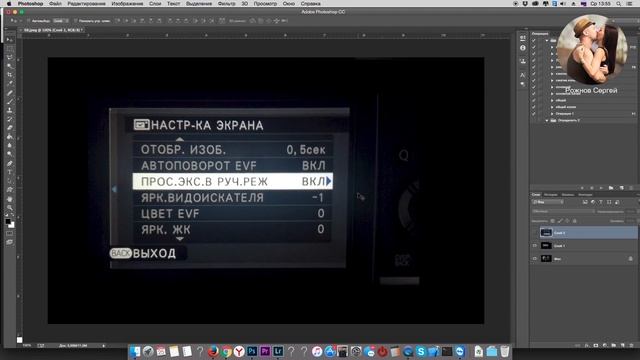Switch to the Каналы tab
640x360 pixels.
[568, 195]
